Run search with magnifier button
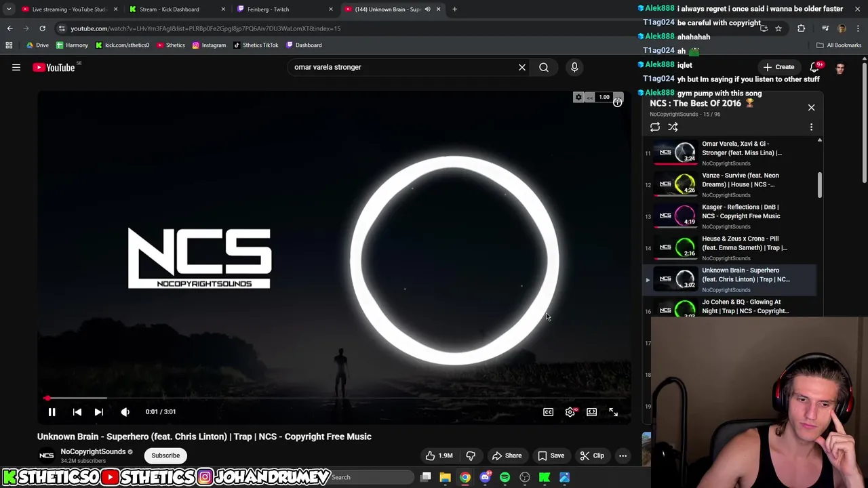868x488 pixels. [544, 67]
